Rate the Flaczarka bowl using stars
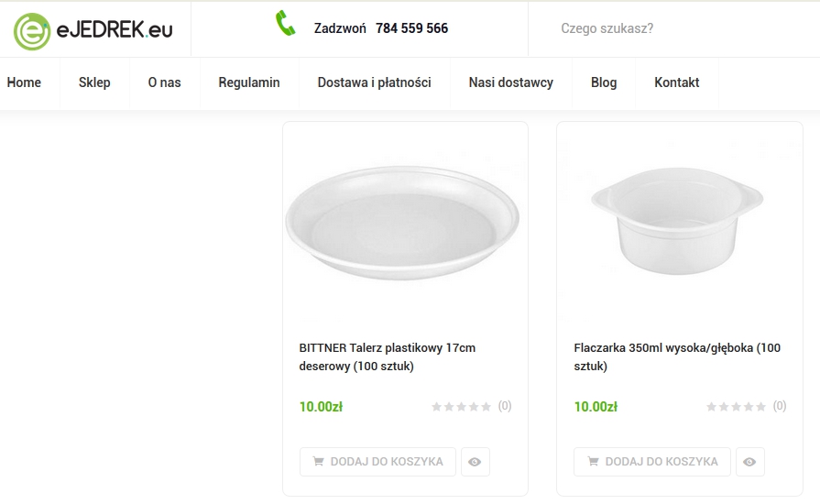This screenshot has height=504, width=820. tap(737, 407)
